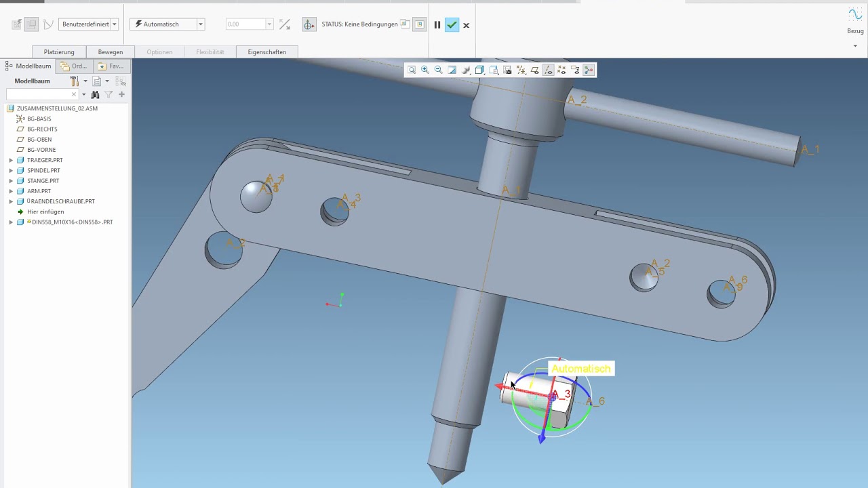Open the saved orientations cube icon
This screenshot has height=488, width=868.
pos(479,70)
